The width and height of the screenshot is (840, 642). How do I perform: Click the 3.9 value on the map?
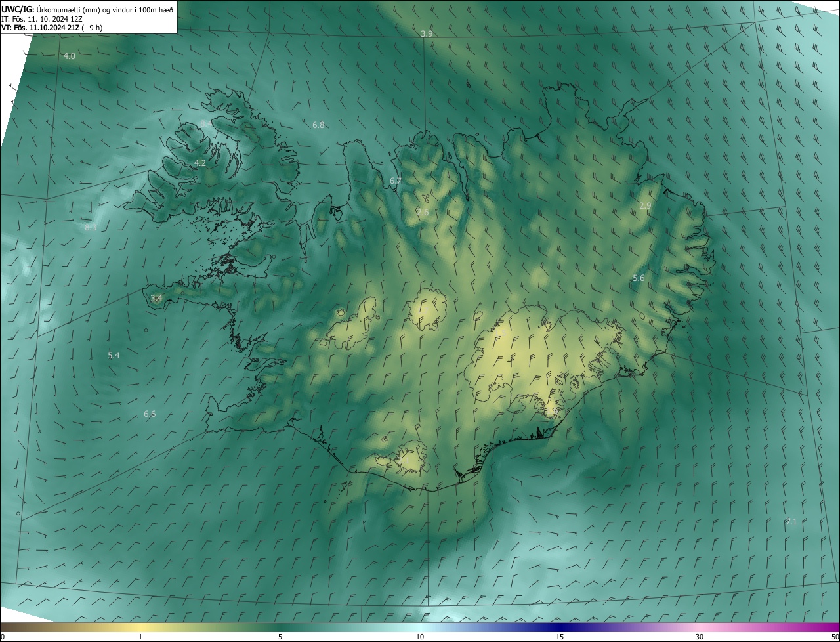(427, 33)
